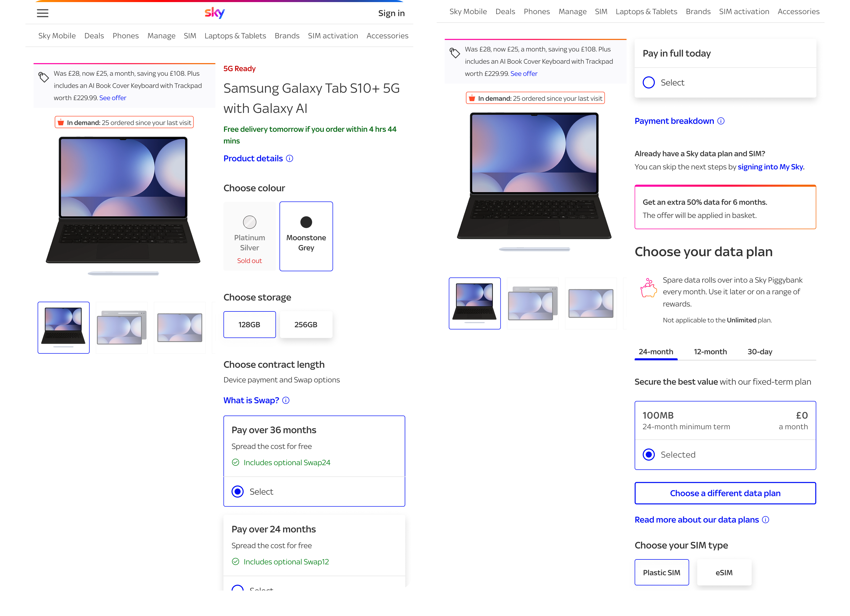The width and height of the screenshot is (850, 616).
Task: Select the 256GB storage option
Action: (x=306, y=324)
